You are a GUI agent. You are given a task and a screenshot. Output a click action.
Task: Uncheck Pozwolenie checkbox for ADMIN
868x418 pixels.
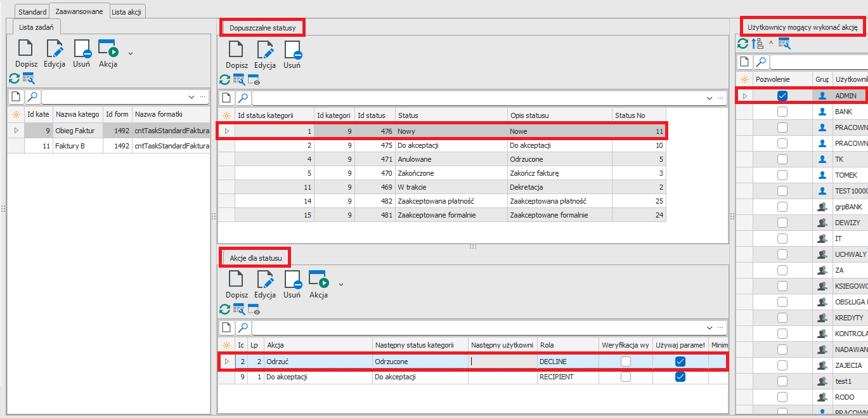(x=782, y=96)
